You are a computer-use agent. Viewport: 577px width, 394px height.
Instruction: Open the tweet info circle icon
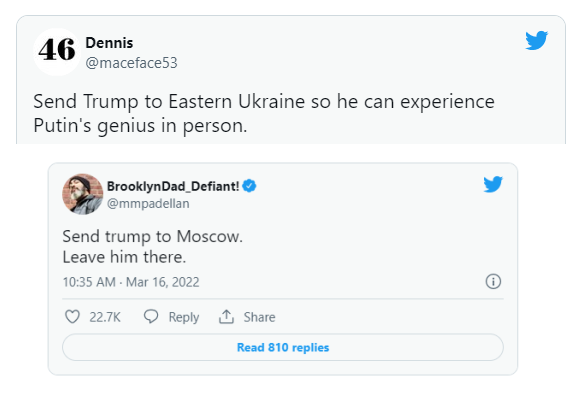493,281
